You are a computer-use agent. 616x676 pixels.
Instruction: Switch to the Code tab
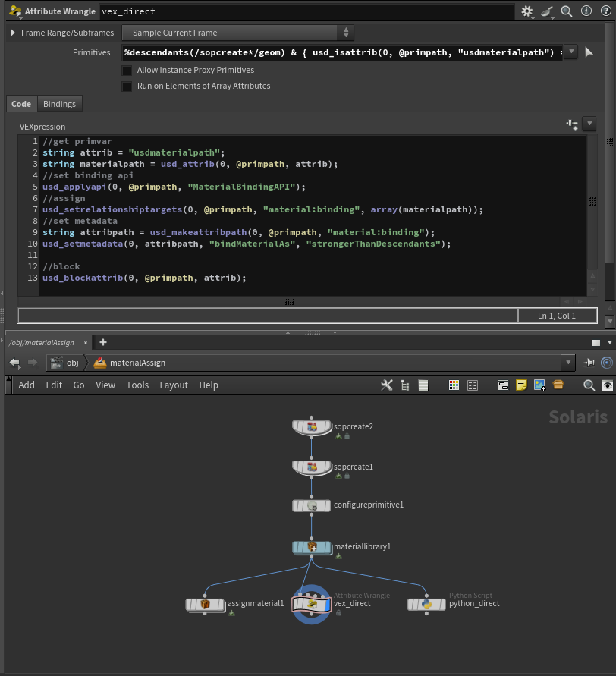(x=21, y=104)
